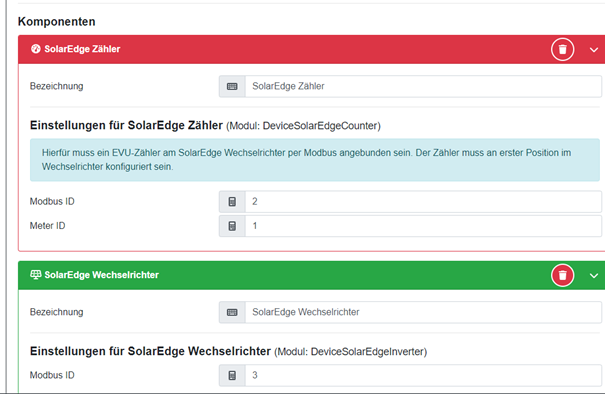Delete the SolarEdge Wechselrichter component
The height and width of the screenshot is (394, 605).
coord(563,275)
